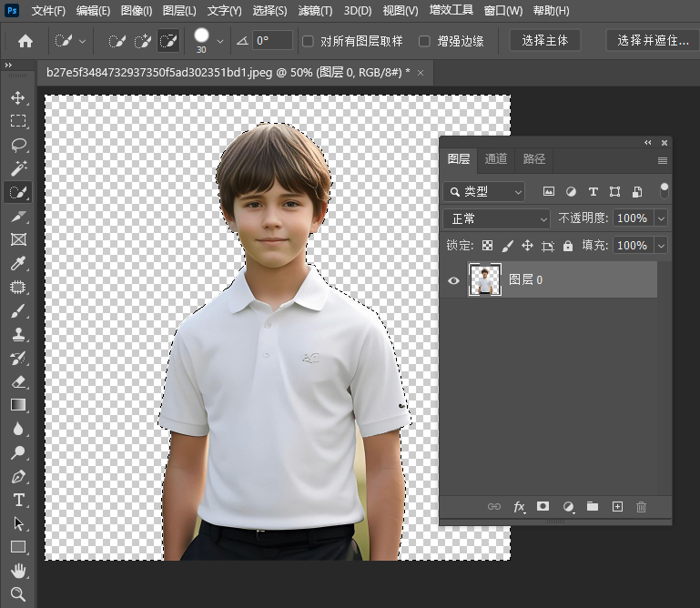Image resolution: width=700 pixels, height=608 pixels.
Task: Select the Eyedropper tool
Action: 18,263
